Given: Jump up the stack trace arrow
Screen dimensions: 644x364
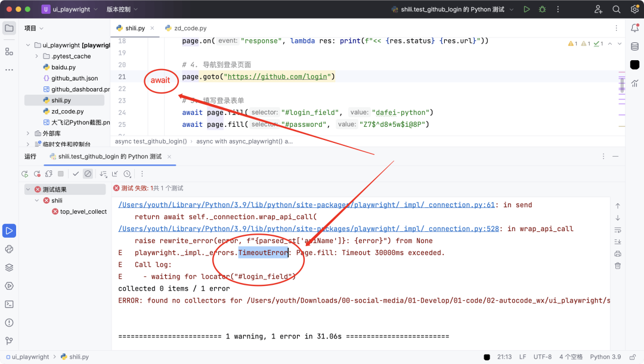Looking at the screenshot, I should (x=618, y=206).
